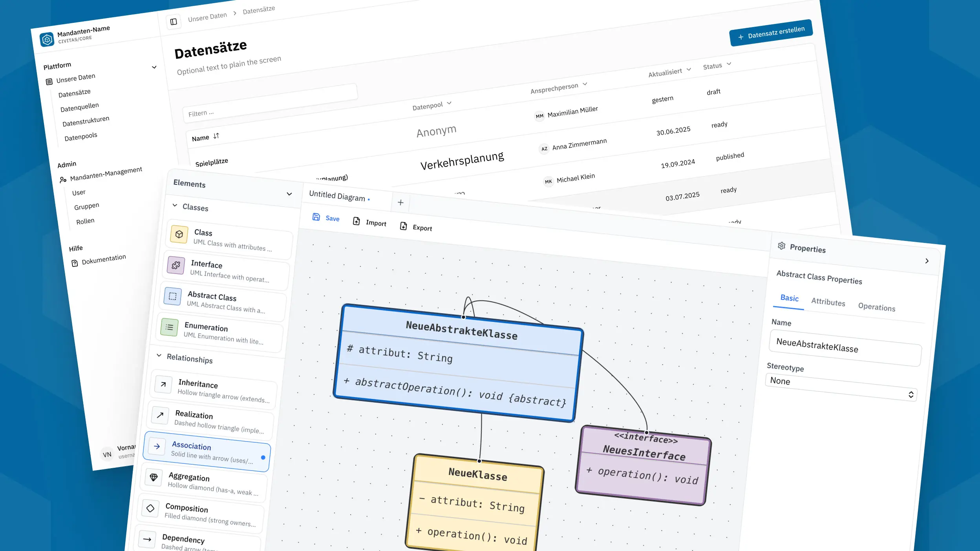Screen dimensions: 980x551
Task: Click the Name input field NeueAbstrakteKlasse
Action: (846, 348)
